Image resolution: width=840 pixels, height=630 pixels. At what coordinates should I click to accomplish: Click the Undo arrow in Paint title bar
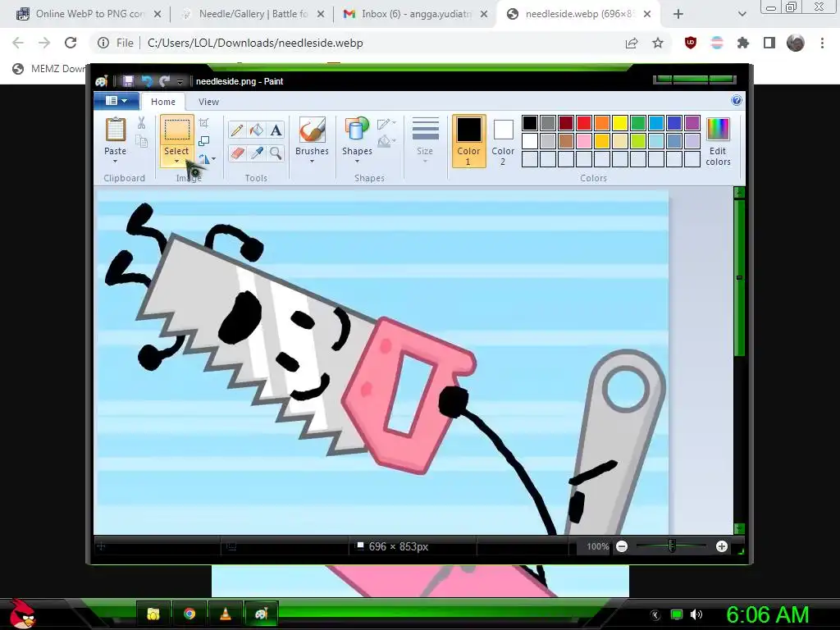[x=146, y=81]
